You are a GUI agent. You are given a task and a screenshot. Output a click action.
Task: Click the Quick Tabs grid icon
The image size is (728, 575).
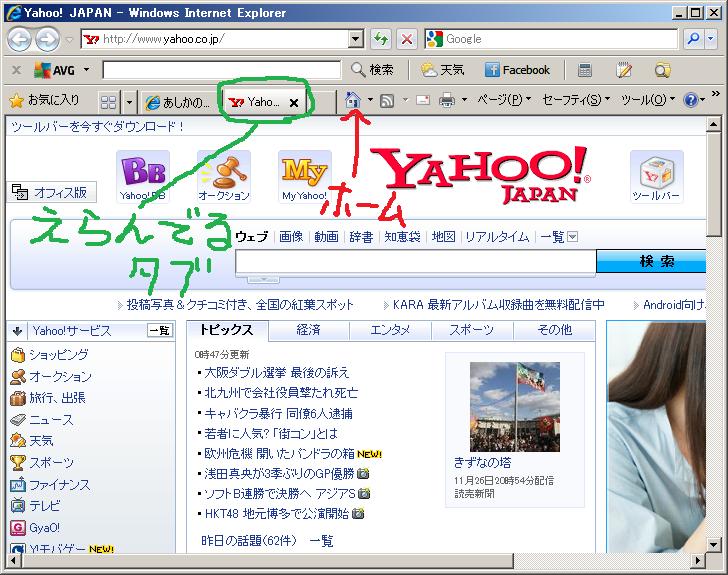tap(109, 102)
